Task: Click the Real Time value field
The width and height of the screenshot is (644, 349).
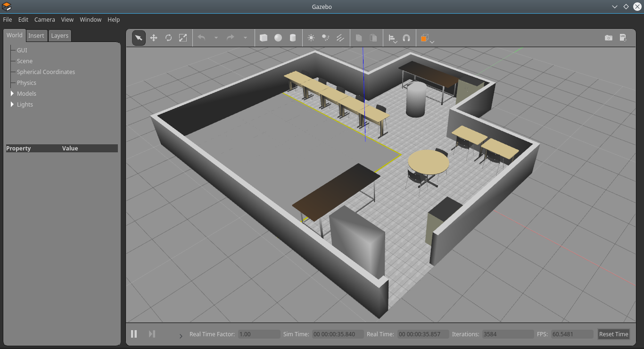Action: click(x=423, y=334)
